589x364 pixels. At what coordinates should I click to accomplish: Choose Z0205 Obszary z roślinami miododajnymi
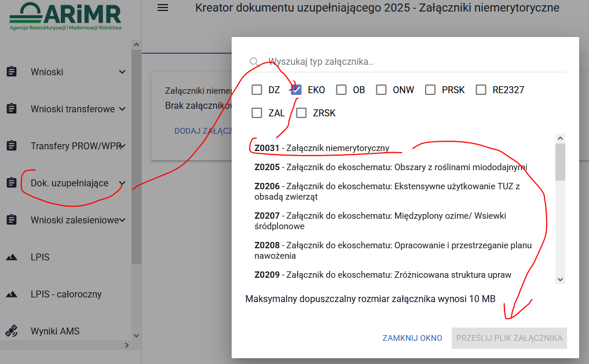tap(390, 167)
